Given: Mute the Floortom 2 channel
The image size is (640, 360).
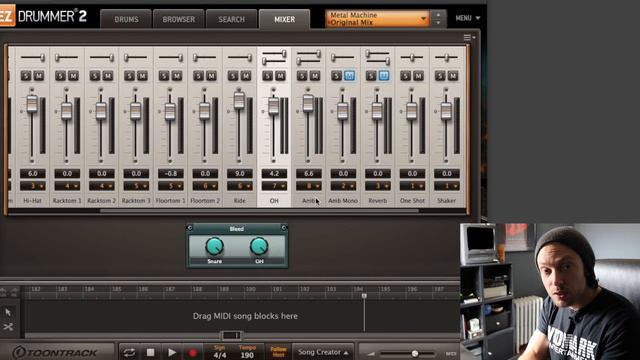Looking at the screenshot, I should (211, 76).
